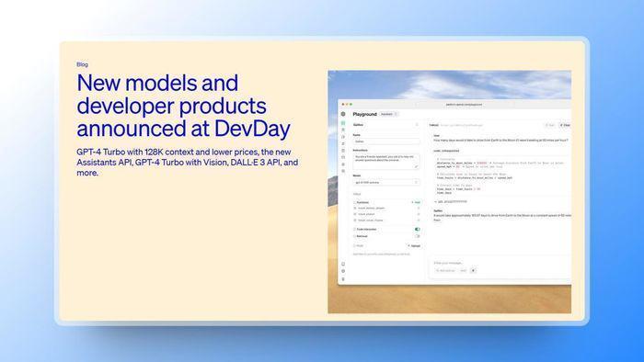Select the green active Playground sidebar icon
Image resolution: width=644 pixels, height=362 pixels.
tap(343, 123)
